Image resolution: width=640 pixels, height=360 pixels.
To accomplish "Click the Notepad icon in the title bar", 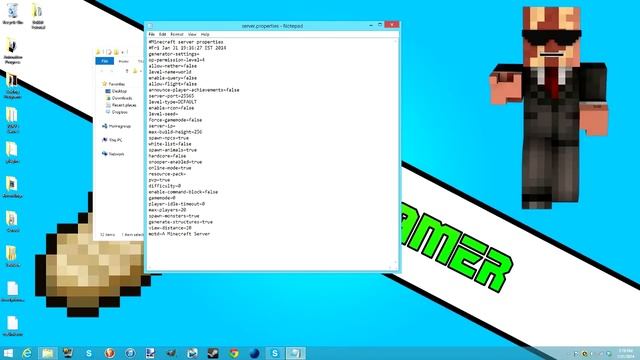I will pyautogui.click(x=150, y=26).
